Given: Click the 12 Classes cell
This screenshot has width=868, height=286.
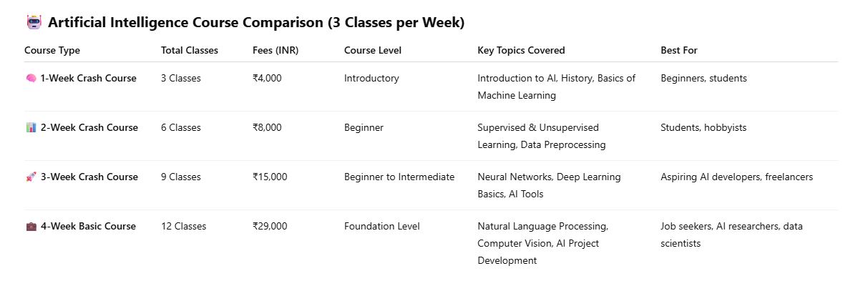Looking at the screenshot, I should (183, 227).
